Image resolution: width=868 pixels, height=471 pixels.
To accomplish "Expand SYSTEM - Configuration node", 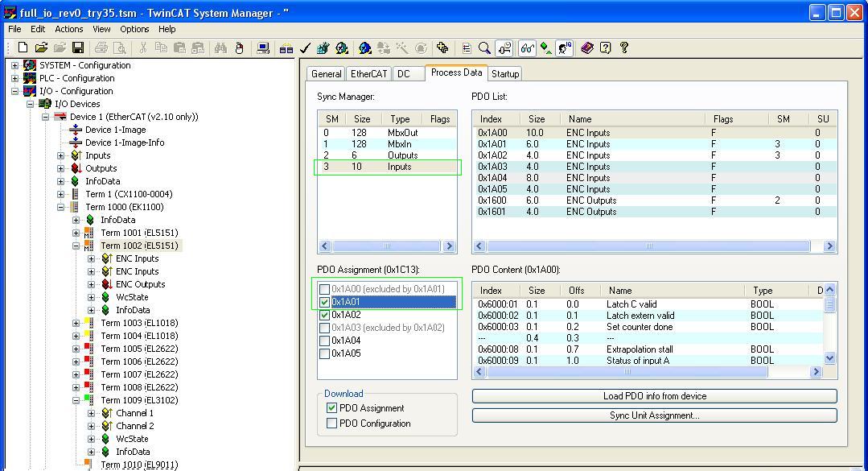I will click(x=15, y=65).
